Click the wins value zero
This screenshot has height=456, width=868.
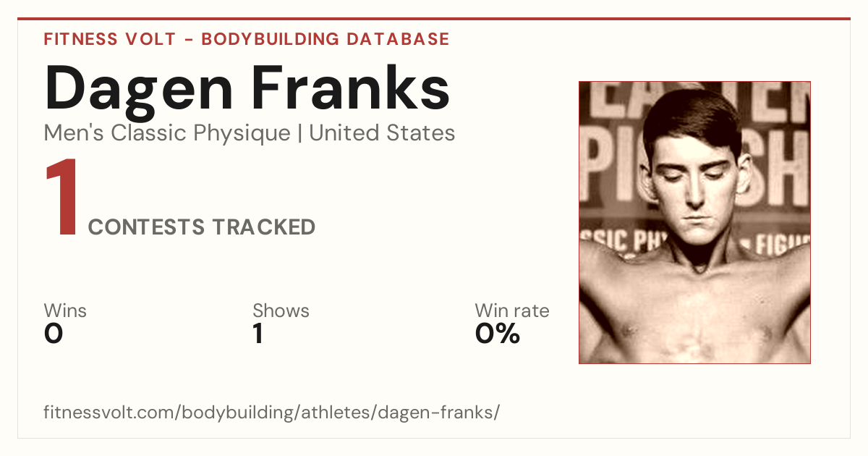pos(54,334)
